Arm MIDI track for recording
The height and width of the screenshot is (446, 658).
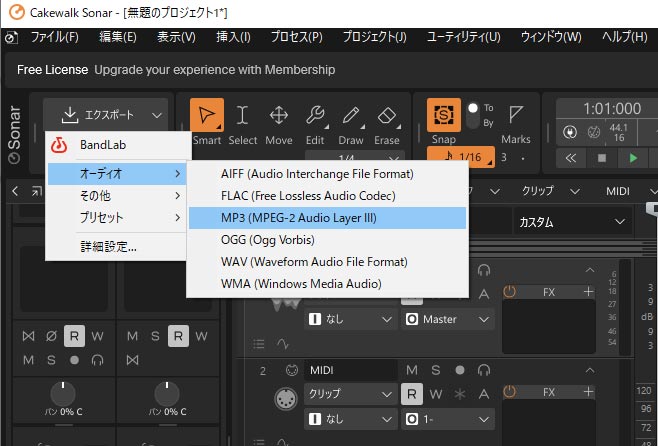point(460,370)
